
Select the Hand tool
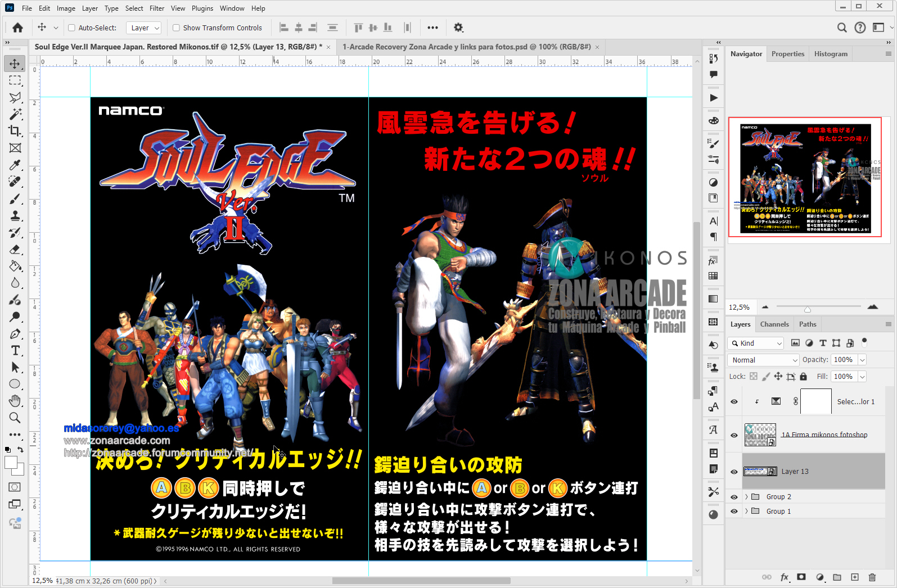tap(15, 401)
